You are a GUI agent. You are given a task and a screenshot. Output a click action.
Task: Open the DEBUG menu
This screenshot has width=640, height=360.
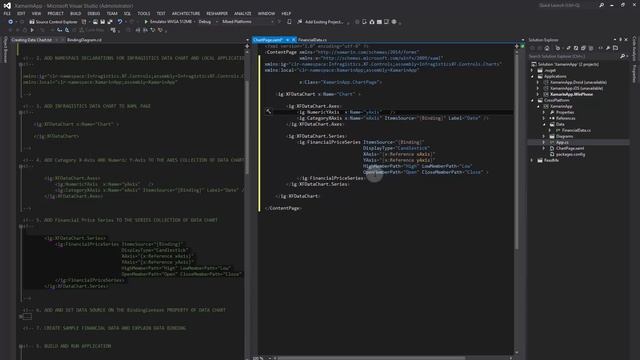pyautogui.click(x=93, y=13)
